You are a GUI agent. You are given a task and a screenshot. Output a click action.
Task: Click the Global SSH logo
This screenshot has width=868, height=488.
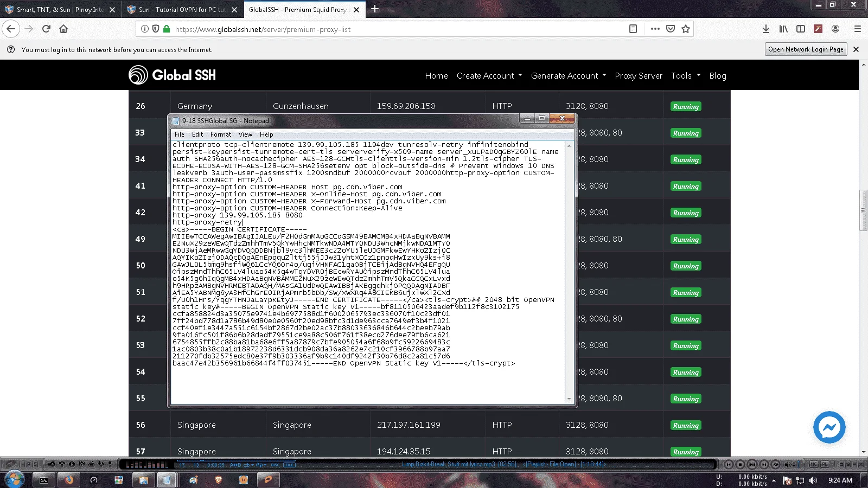point(172,75)
